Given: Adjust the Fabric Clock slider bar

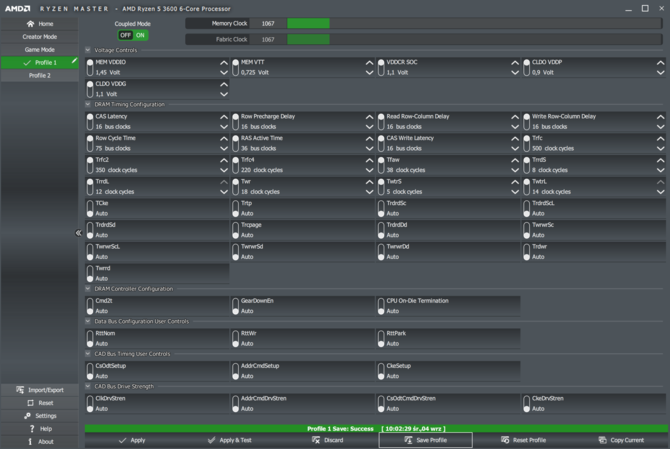Looking at the screenshot, I should [x=475, y=39].
